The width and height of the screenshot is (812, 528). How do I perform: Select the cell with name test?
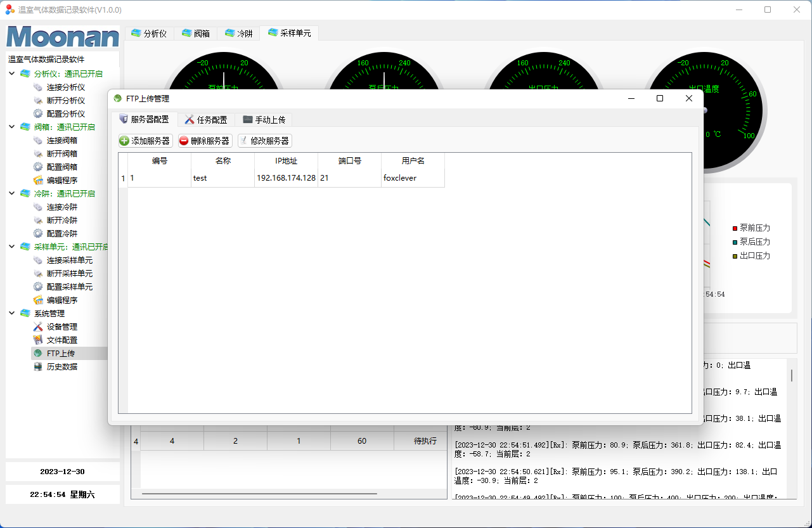tap(222, 178)
